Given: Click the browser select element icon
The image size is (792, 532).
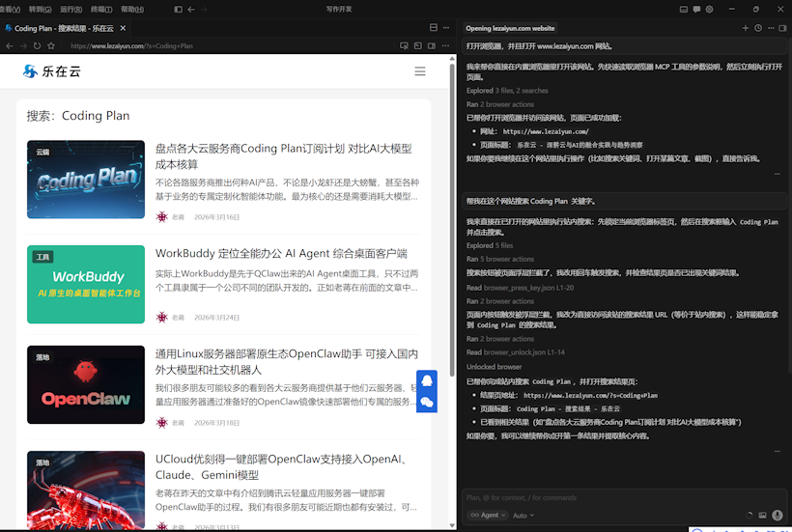Looking at the screenshot, I should click(404, 46).
